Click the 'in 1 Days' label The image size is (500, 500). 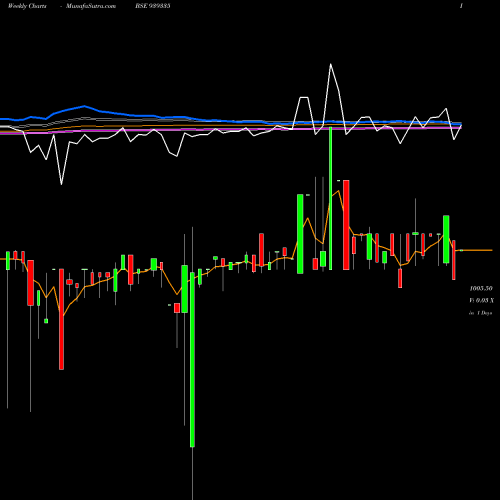[x=481, y=313]
